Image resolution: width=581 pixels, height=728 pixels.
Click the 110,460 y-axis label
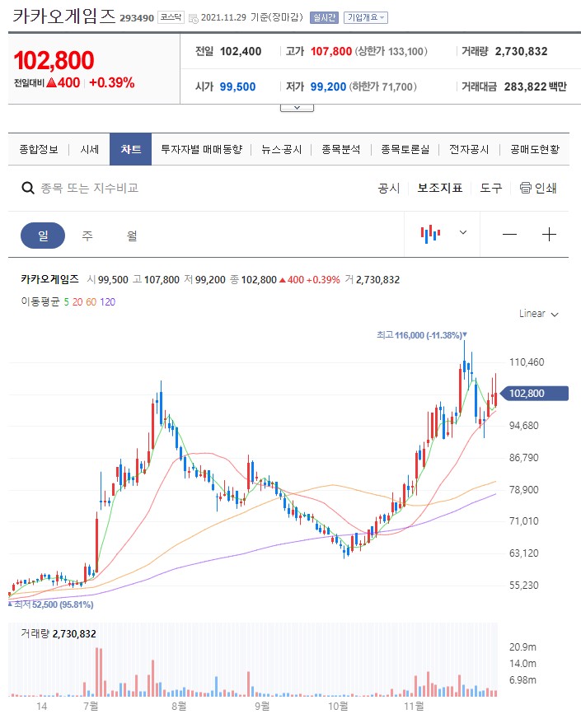(527, 362)
